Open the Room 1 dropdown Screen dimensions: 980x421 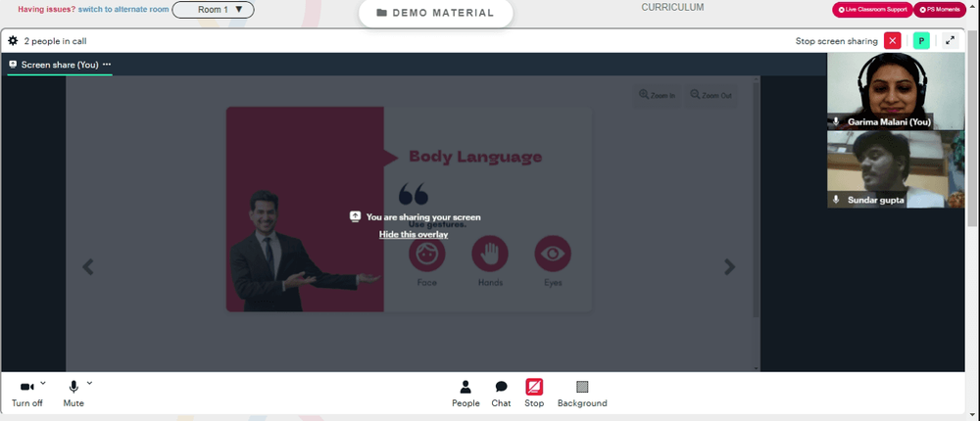click(213, 10)
